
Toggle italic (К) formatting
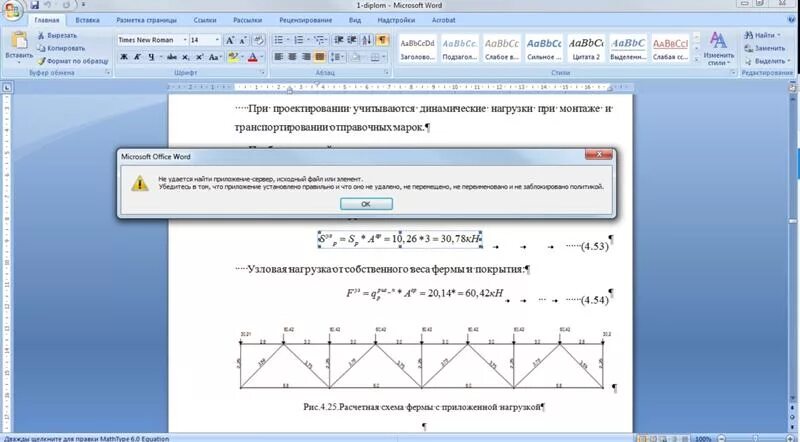pos(137,57)
